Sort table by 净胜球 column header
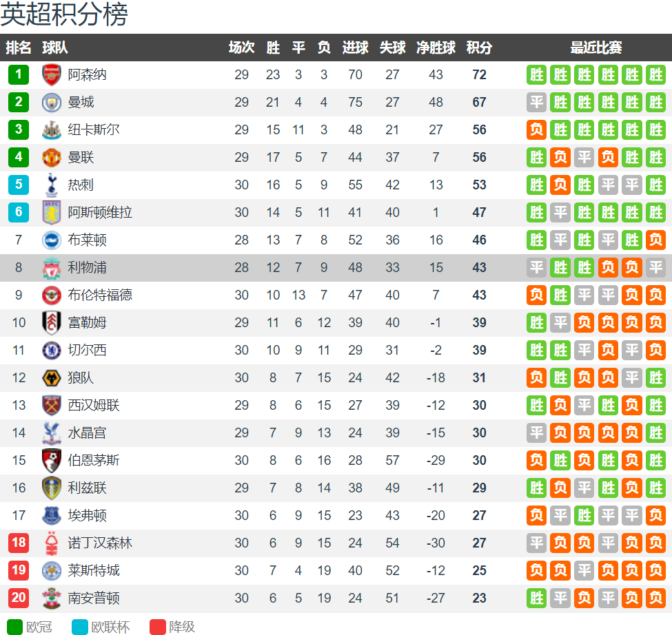The width and height of the screenshot is (672, 635). 436,48
